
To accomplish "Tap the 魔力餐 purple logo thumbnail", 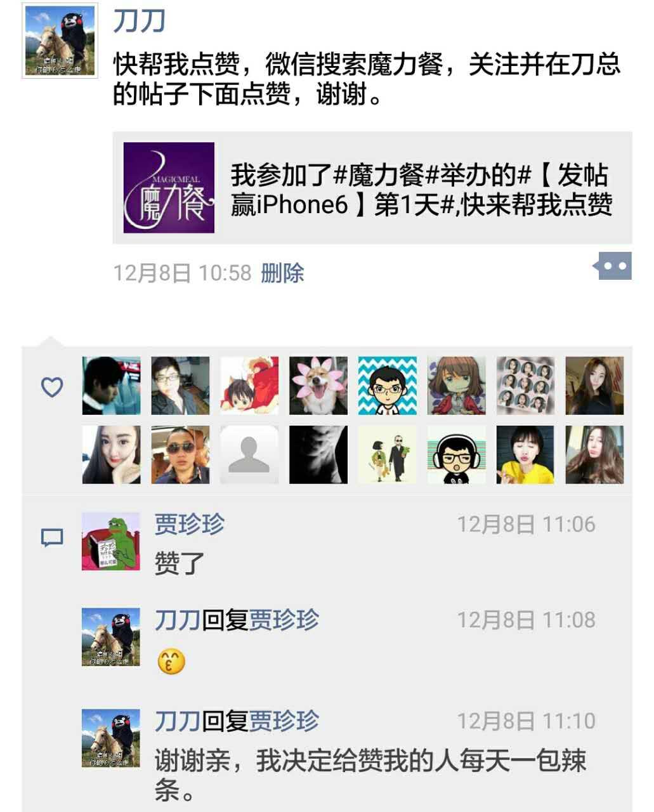I will (169, 188).
